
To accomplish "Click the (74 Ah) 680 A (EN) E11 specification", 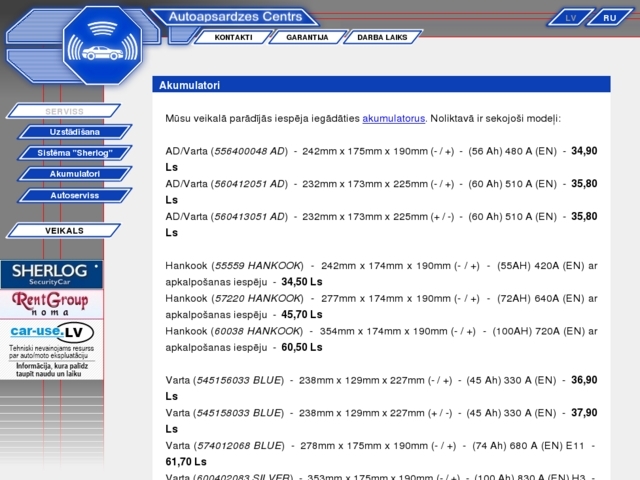I will 528,445.
